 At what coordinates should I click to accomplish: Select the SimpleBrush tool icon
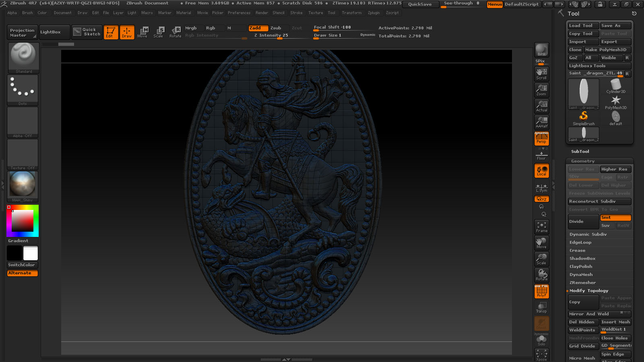coord(584,118)
